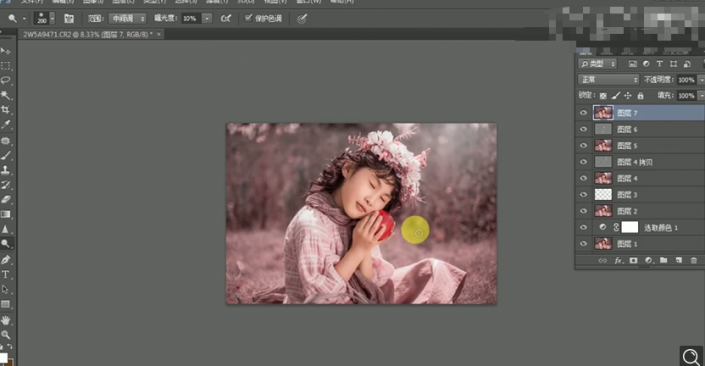
Task: Select the Hand tool
Action: (5, 320)
